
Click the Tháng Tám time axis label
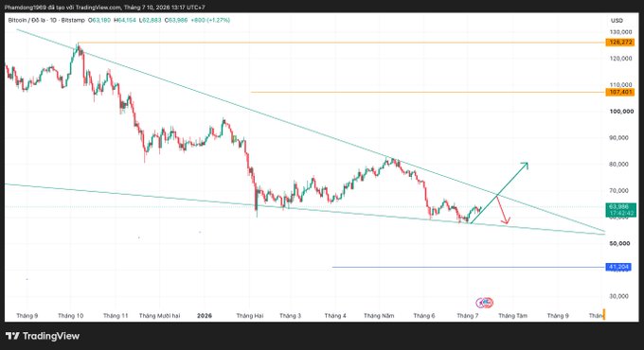pyautogui.click(x=512, y=316)
